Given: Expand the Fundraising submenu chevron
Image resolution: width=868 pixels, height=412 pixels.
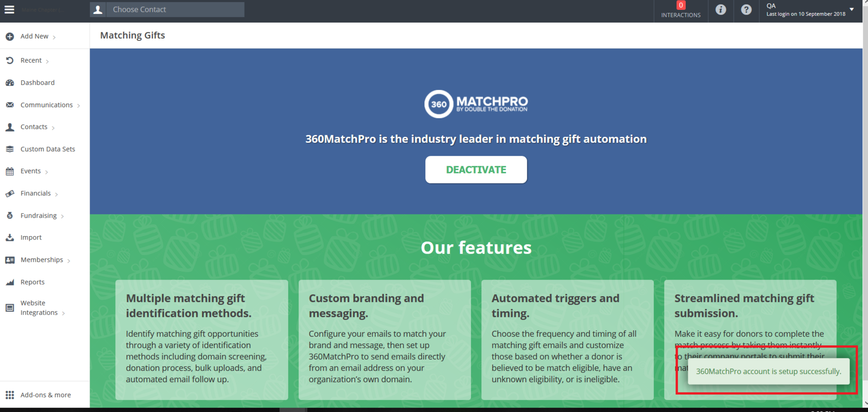Looking at the screenshot, I should tap(62, 216).
